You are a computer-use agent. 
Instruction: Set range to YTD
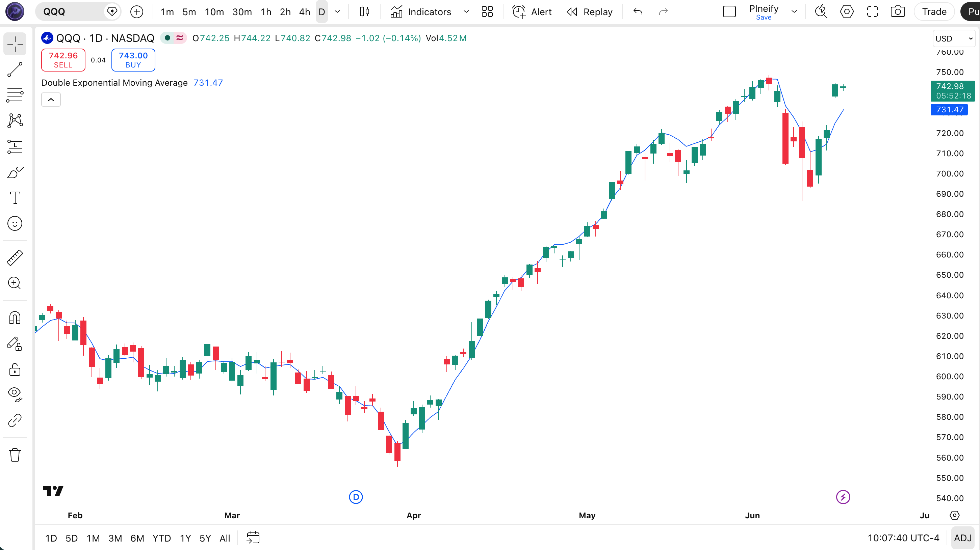pyautogui.click(x=162, y=538)
